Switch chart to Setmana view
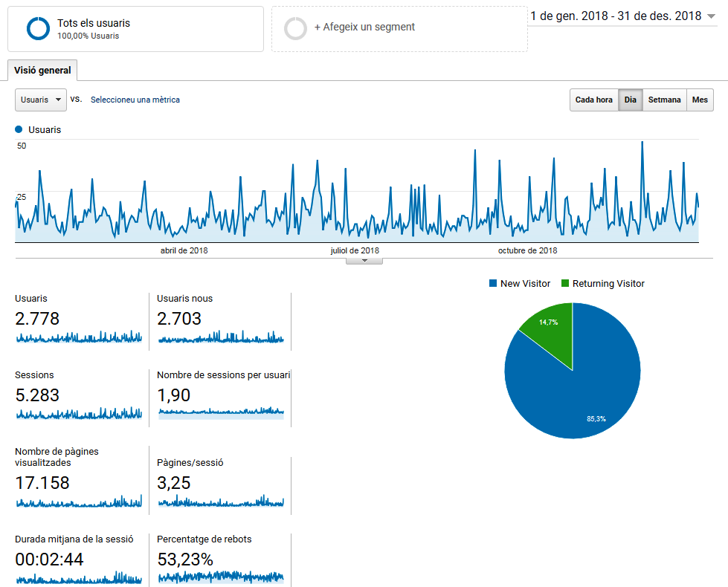Viewport: 728px width, 587px height. (x=664, y=100)
